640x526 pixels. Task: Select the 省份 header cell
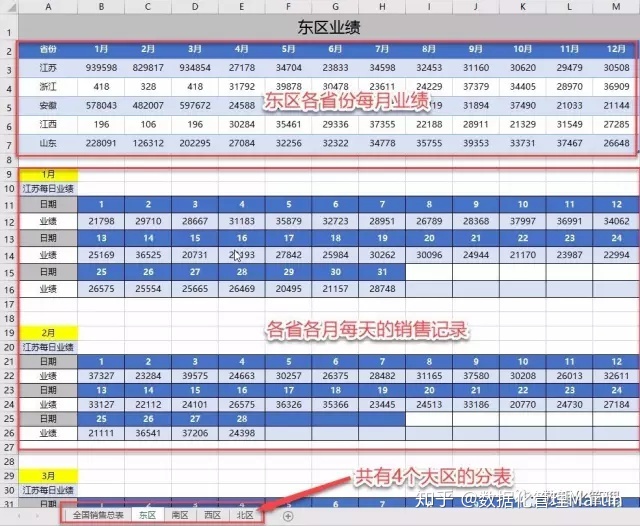point(48,49)
